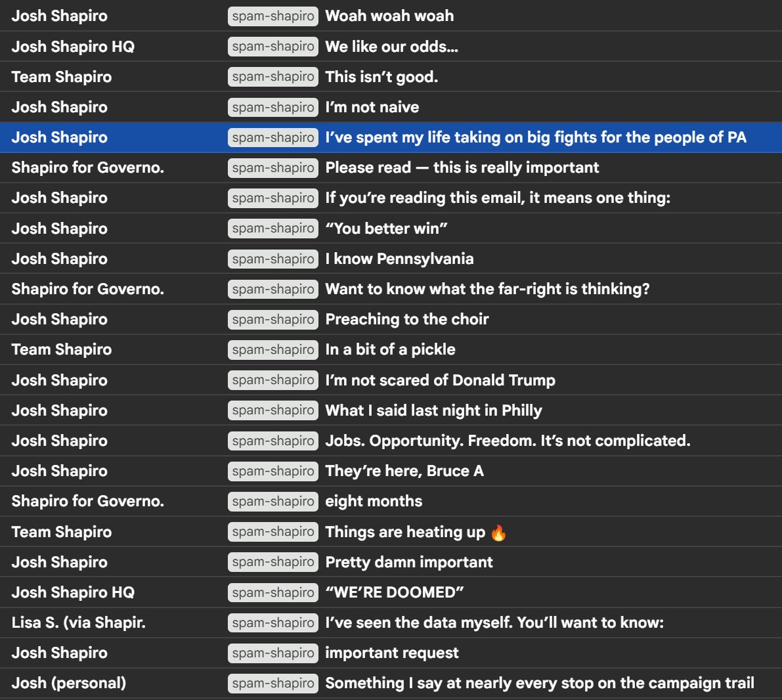The height and width of the screenshot is (700, 782).
Task: Open the email "You better win"
Action: click(x=387, y=229)
